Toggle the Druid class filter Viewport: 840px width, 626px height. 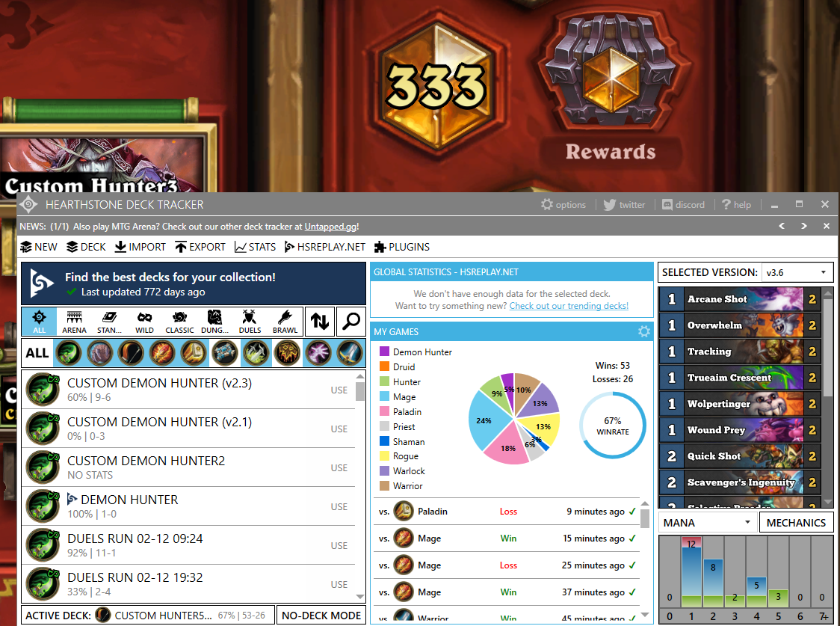pos(99,353)
